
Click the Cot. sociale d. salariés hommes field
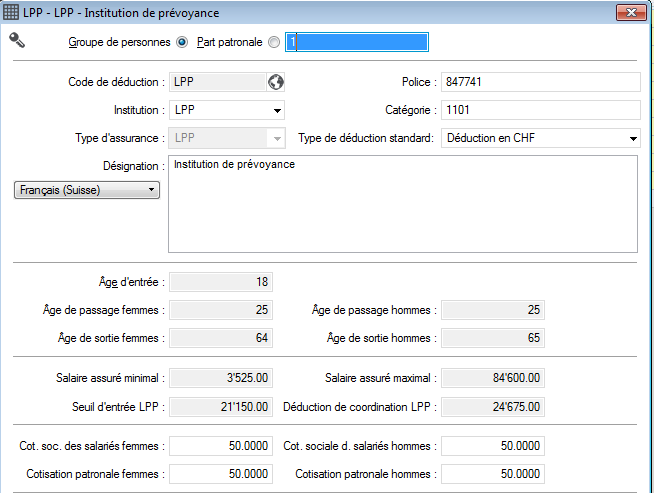[493, 446]
